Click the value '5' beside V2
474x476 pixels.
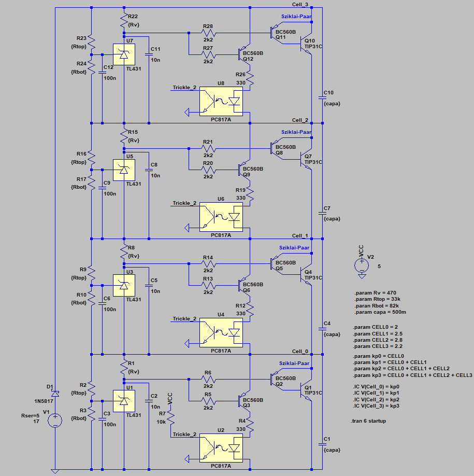(x=379, y=266)
